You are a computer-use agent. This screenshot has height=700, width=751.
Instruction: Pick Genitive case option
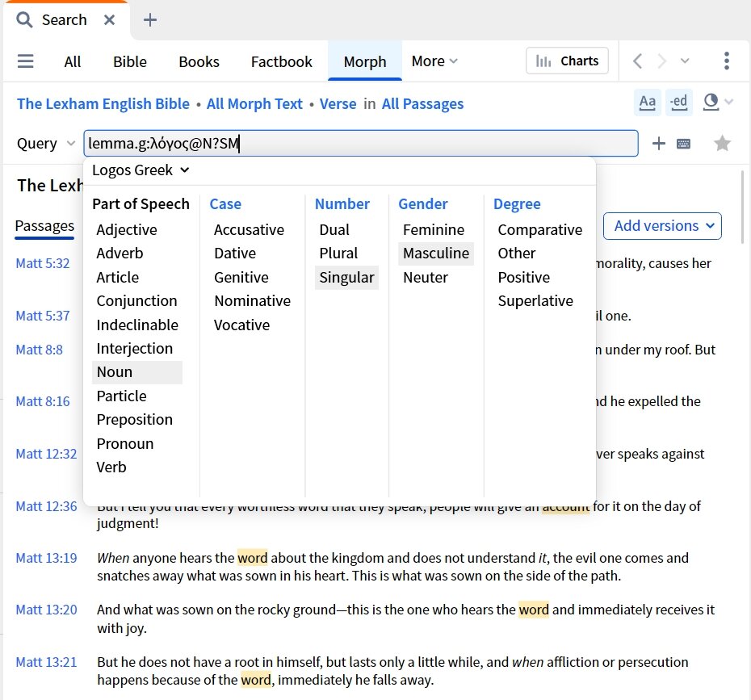241,277
